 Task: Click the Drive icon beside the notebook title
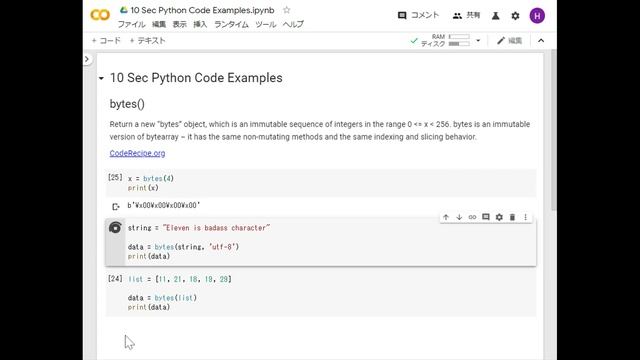pos(123,10)
